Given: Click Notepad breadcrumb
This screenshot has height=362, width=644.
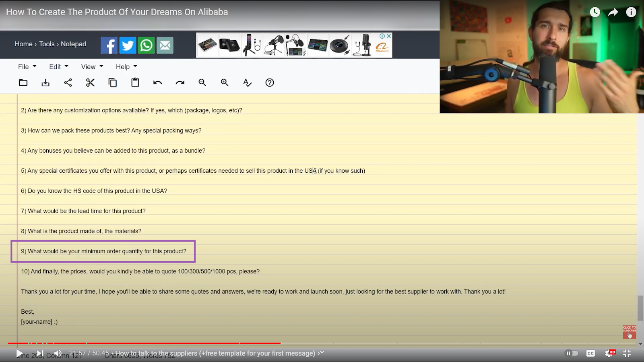Looking at the screenshot, I should click(73, 44).
